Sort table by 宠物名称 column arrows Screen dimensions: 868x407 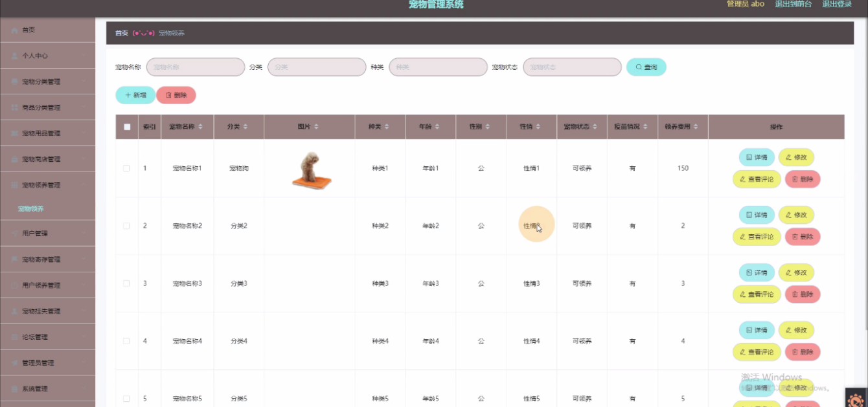(201, 127)
